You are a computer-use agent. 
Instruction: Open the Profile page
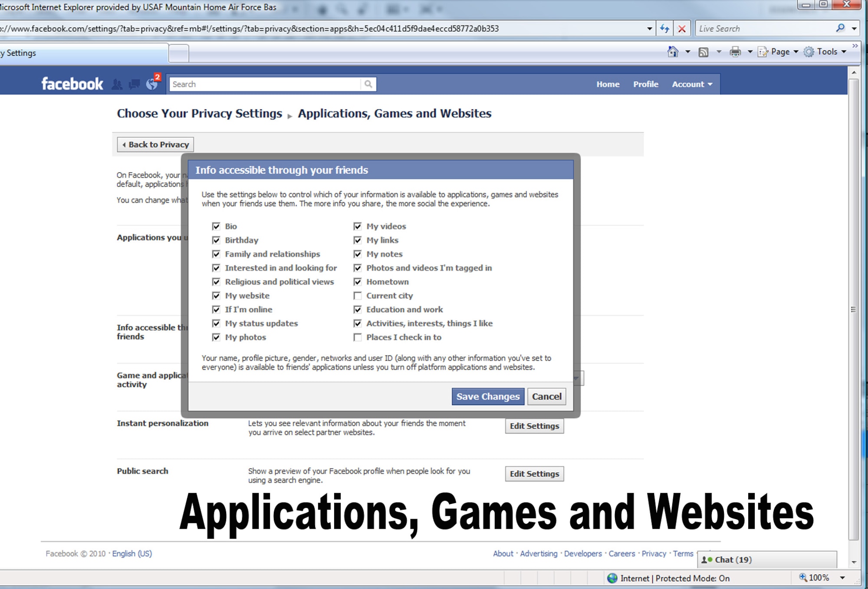645,84
